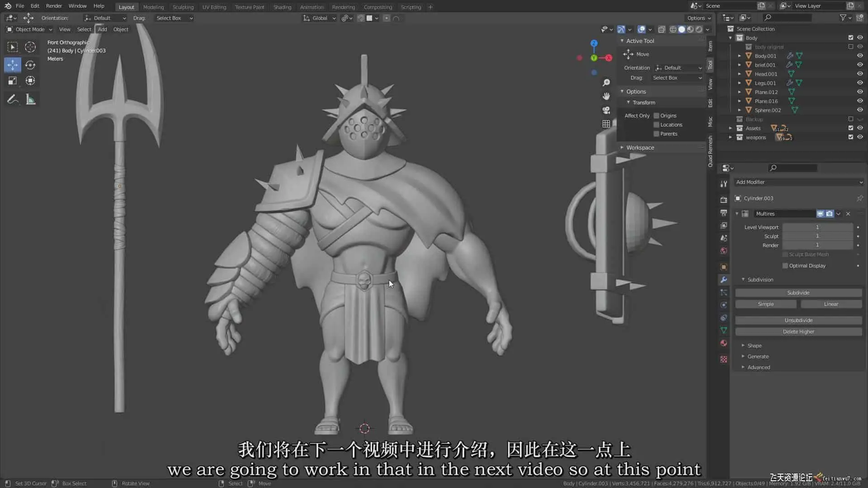The width and height of the screenshot is (868, 488).
Task: Activate the Annotate pencil tool
Action: (12, 99)
